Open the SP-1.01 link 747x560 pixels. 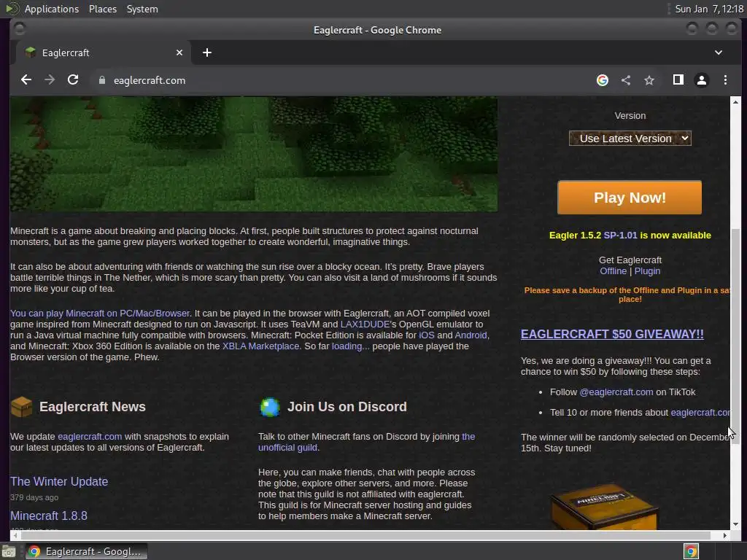click(x=620, y=236)
